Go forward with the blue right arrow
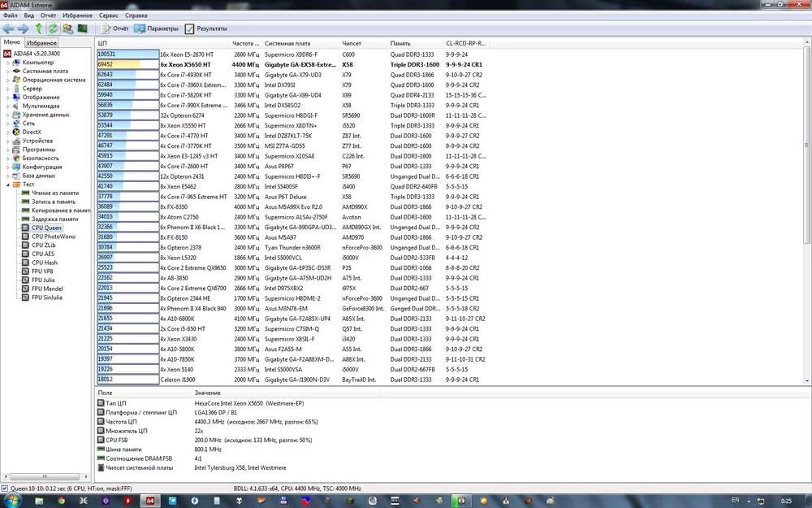Viewport: 812px width, 508px height. (x=24, y=28)
